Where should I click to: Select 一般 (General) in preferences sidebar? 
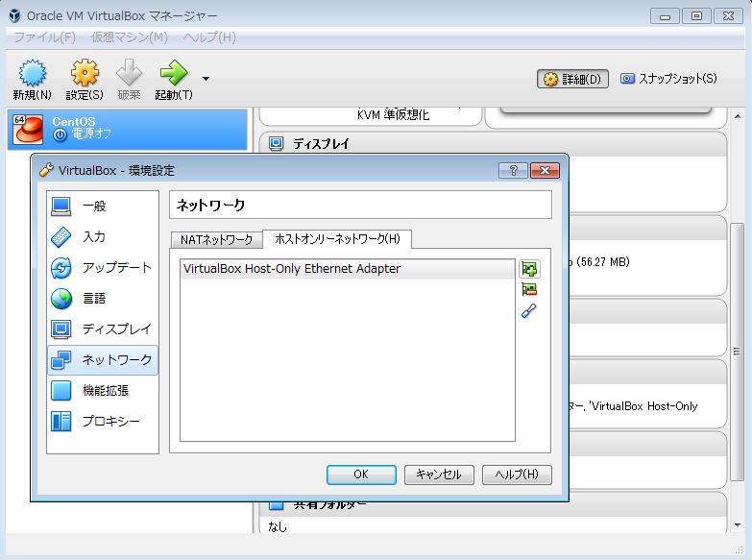(103, 206)
